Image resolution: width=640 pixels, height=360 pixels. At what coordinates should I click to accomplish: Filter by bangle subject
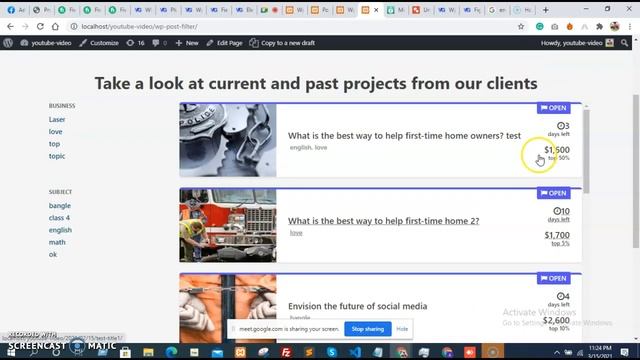click(x=60, y=206)
